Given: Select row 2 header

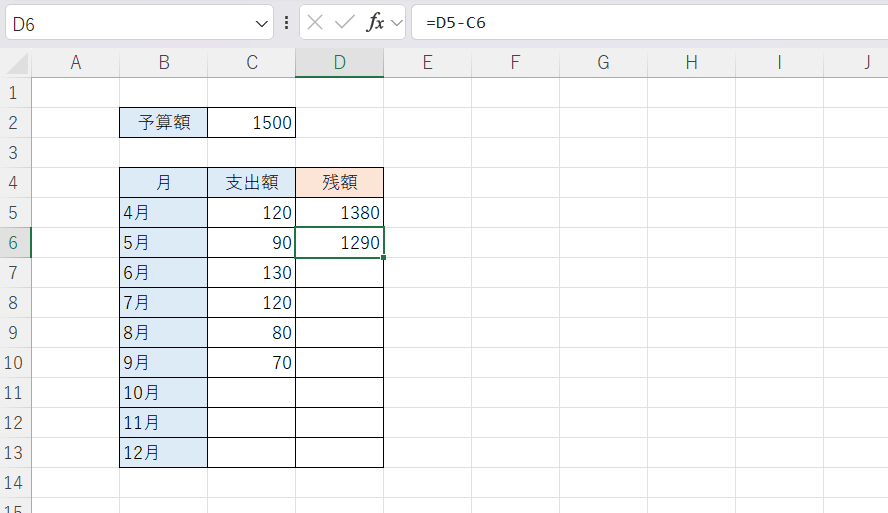Looking at the screenshot, I should (x=15, y=122).
